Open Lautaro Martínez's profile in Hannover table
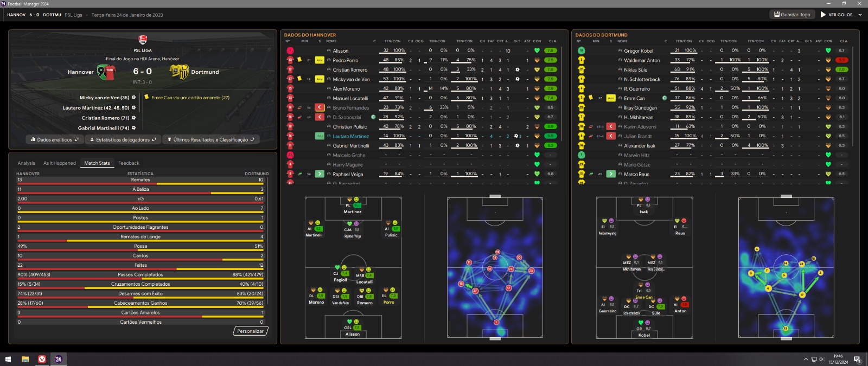This screenshot has height=366, width=868. [350, 136]
